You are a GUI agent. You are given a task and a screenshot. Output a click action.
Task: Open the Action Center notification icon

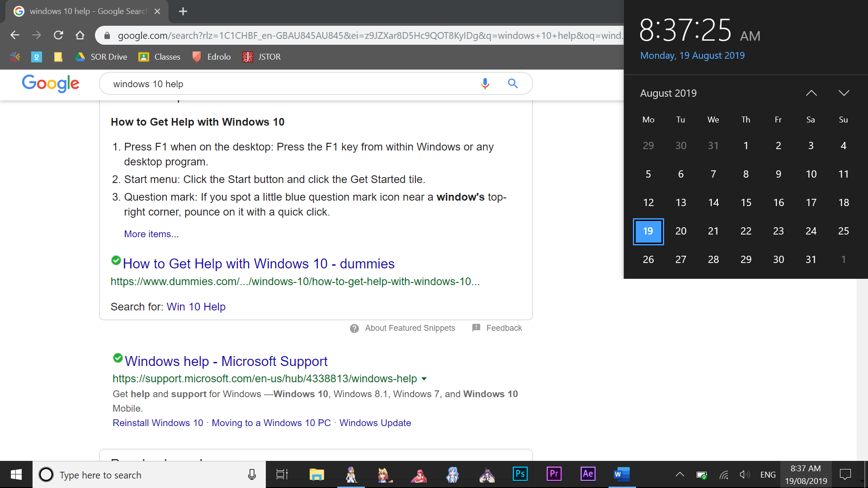coord(845,474)
